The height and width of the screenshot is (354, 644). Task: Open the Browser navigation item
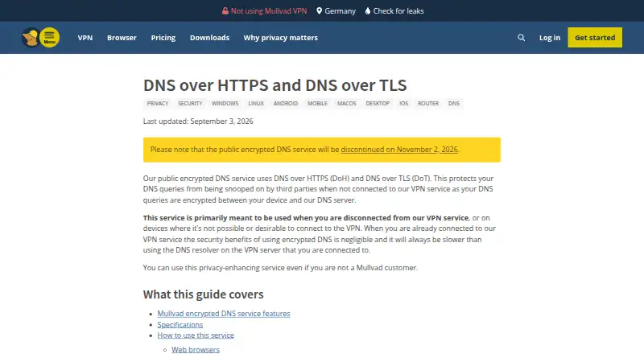coord(122,37)
